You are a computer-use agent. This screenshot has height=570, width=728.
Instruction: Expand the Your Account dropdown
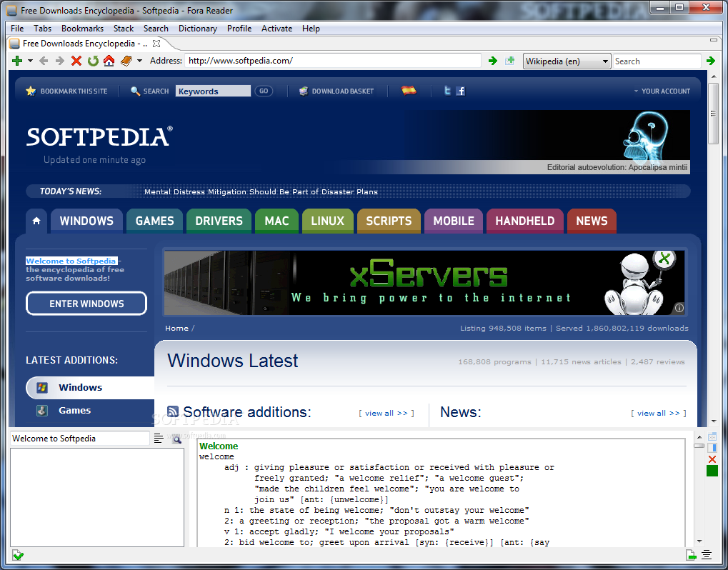coord(662,91)
